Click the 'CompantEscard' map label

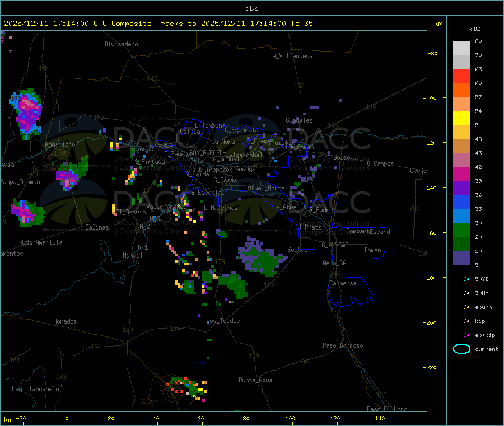point(368,231)
